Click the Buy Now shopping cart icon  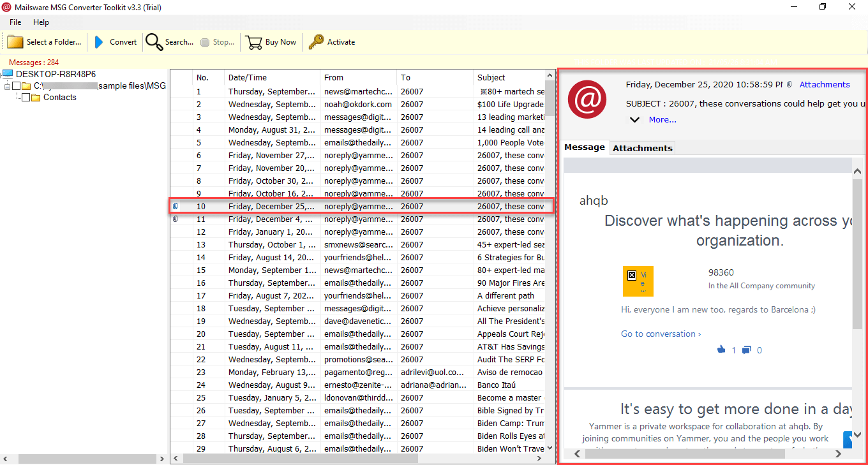tap(254, 42)
